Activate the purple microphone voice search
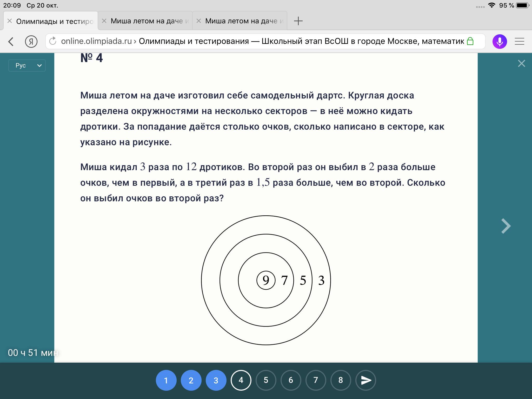This screenshot has height=399, width=532. [x=500, y=41]
